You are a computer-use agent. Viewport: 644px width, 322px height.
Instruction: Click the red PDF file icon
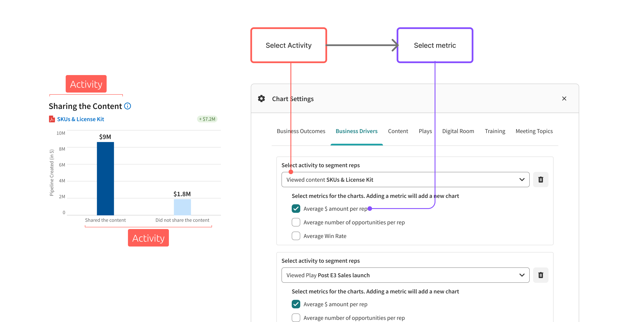click(52, 119)
